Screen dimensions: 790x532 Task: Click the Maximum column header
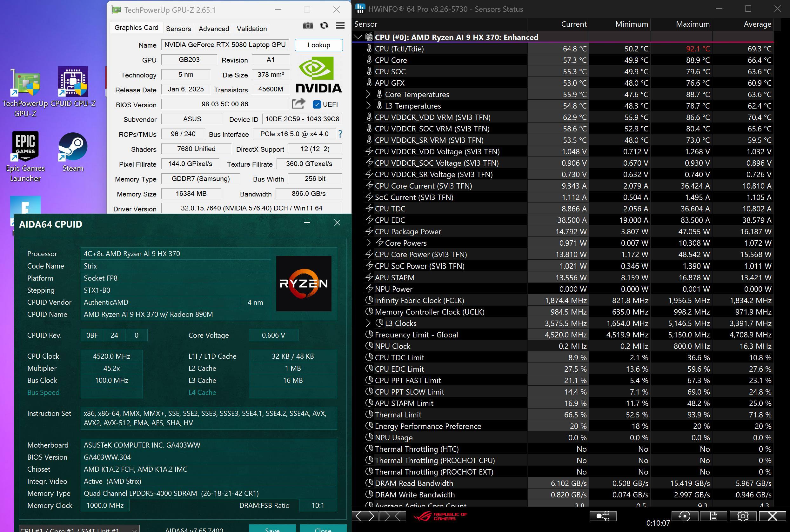(692, 24)
